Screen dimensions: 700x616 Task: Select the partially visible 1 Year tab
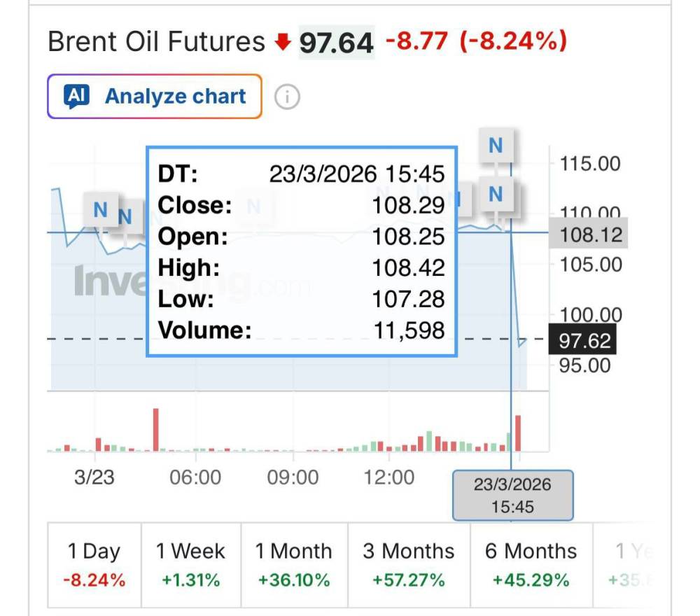[629, 564]
